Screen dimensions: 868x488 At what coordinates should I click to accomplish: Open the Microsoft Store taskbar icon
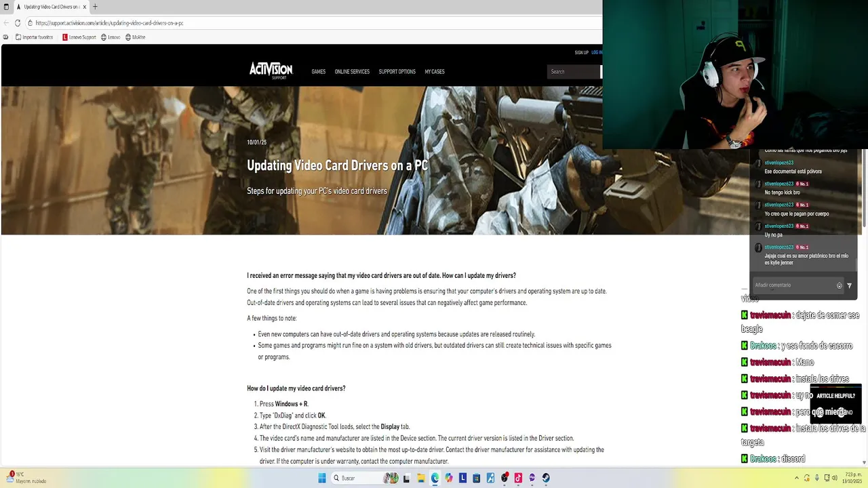pos(476,478)
